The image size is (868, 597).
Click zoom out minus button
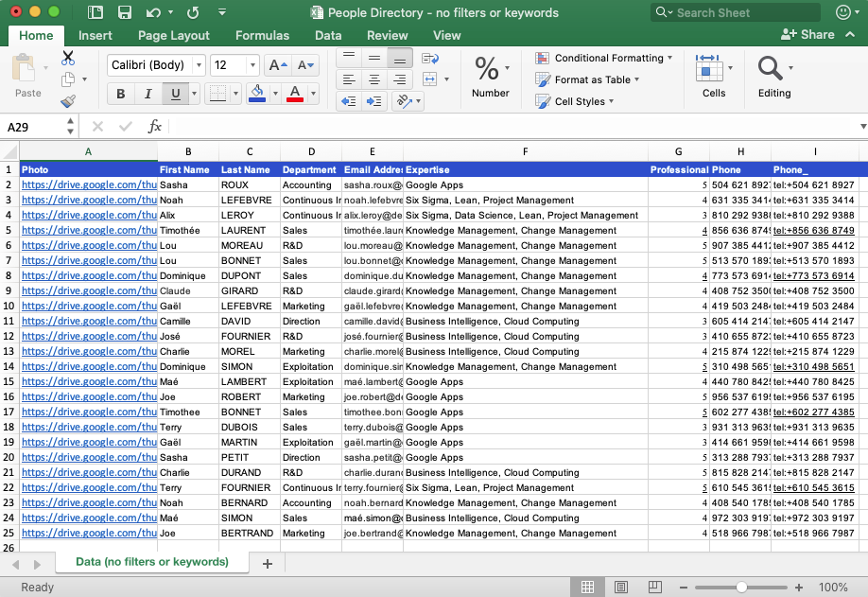[x=684, y=587]
